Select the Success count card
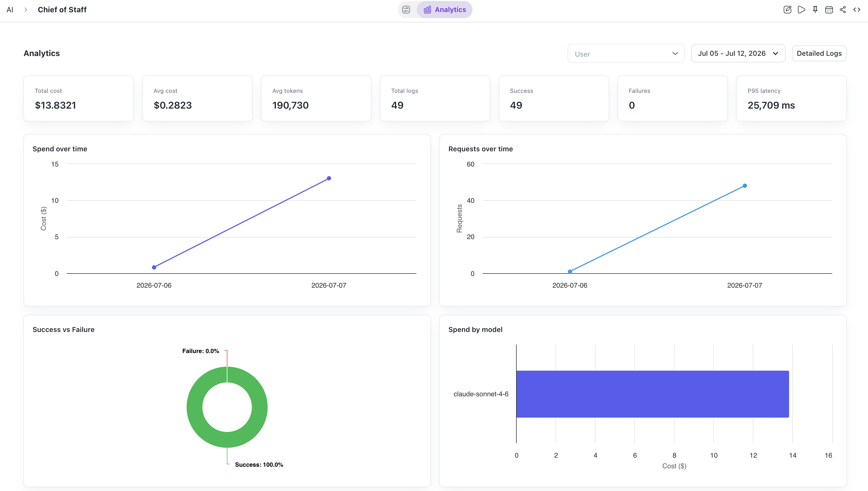 click(554, 98)
